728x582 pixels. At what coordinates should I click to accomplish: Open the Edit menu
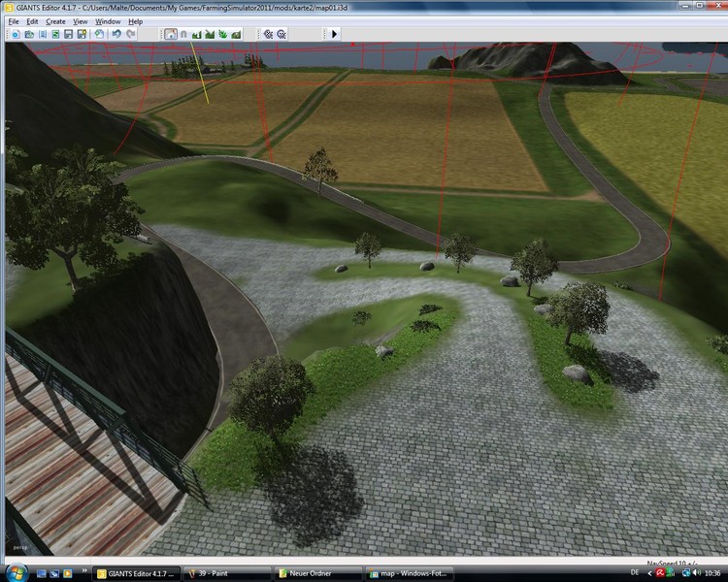[x=32, y=21]
